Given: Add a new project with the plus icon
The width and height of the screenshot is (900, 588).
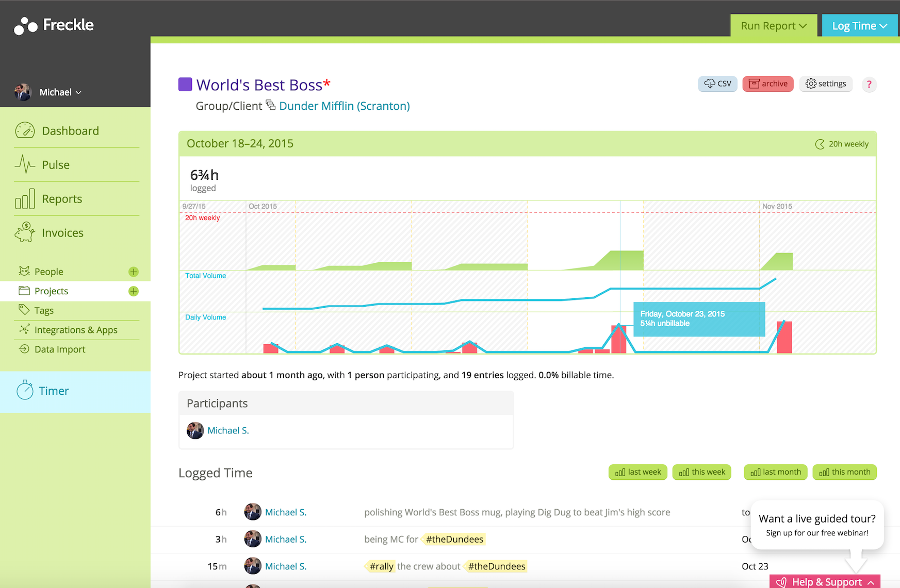Looking at the screenshot, I should coord(133,291).
